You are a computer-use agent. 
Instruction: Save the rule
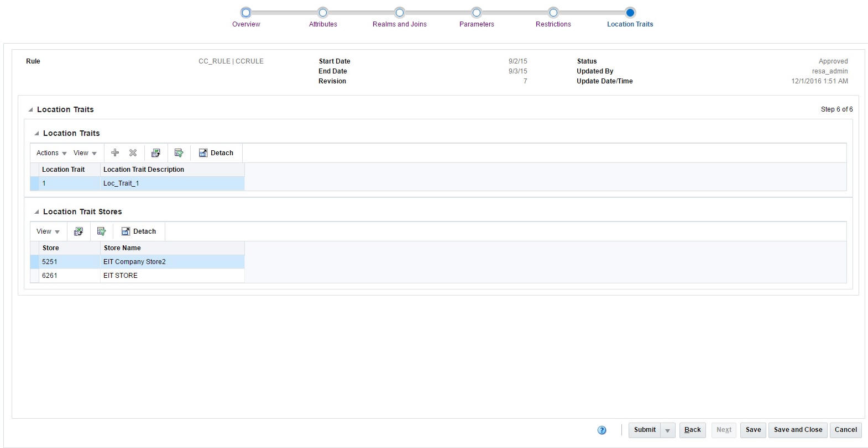click(x=754, y=430)
